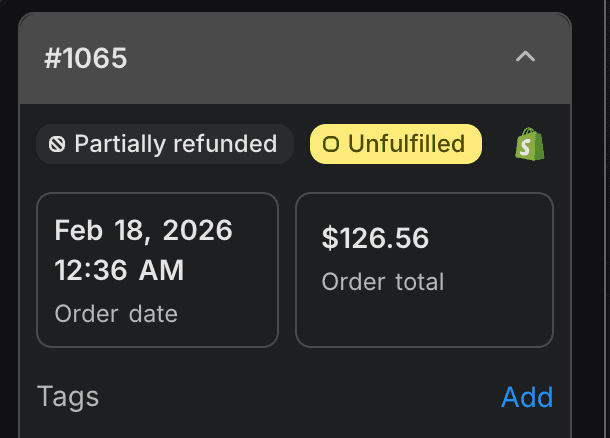Click the crossed-circle icon beside Partially refunded
This screenshot has width=610, height=438.
pos(58,144)
